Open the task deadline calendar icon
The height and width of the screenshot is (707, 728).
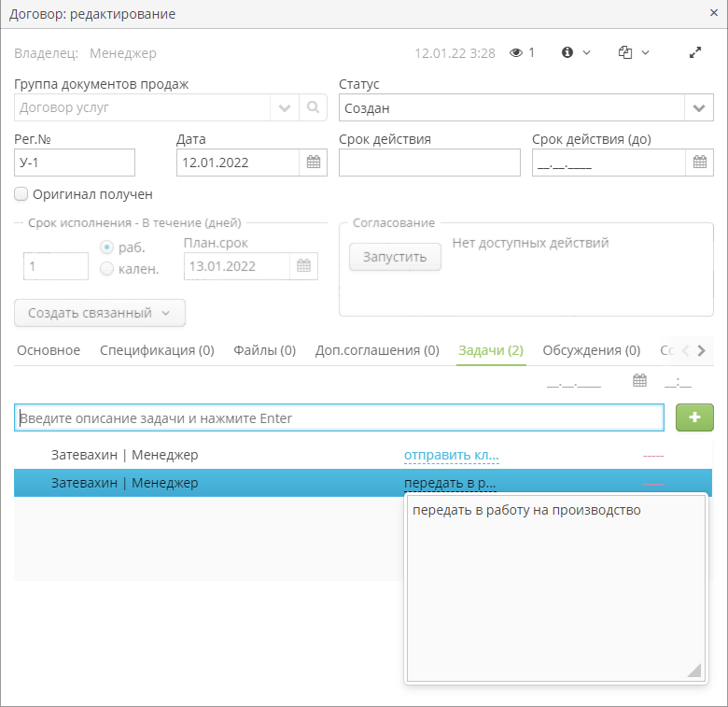[639, 380]
